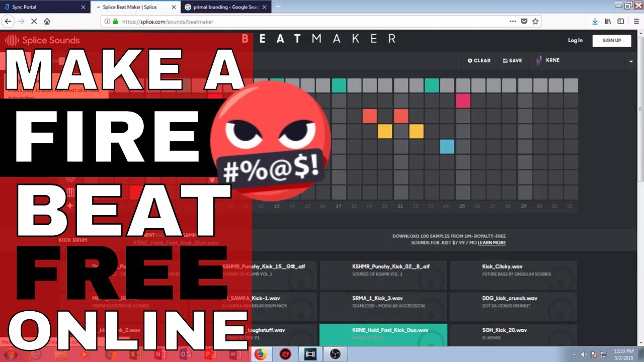Viewport: 644px width, 362px height.
Task: Switch to the Splice Beat Maker tab
Action: (136, 7)
